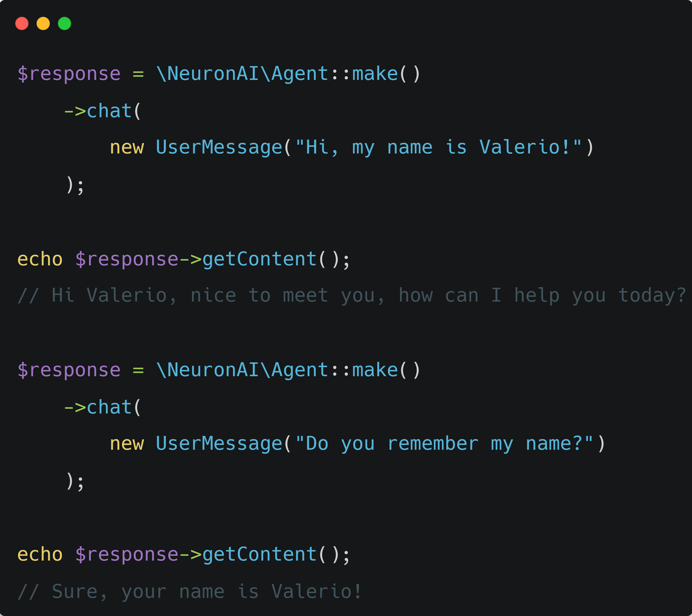Click the "Hi, my name is Valerio!" string
The width and height of the screenshot is (692, 616).
pos(438,148)
